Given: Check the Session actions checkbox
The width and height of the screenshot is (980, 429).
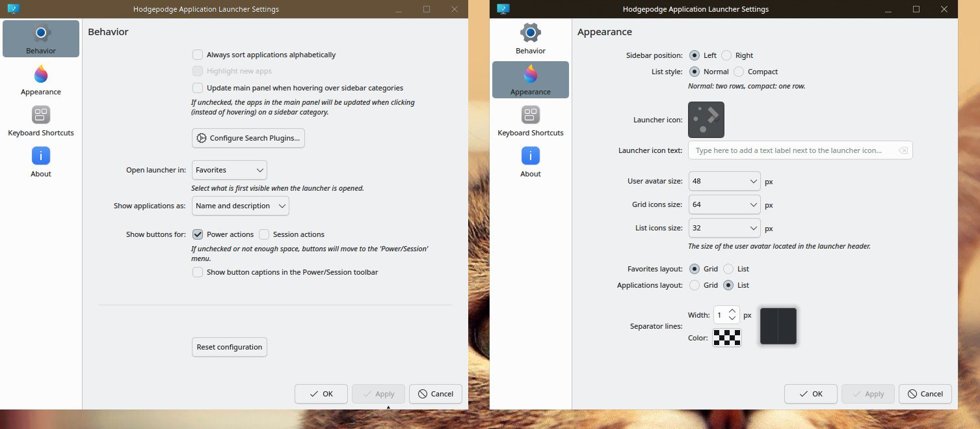Looking at the screenshot, I should pyautogui.click(x=264, y=234).
